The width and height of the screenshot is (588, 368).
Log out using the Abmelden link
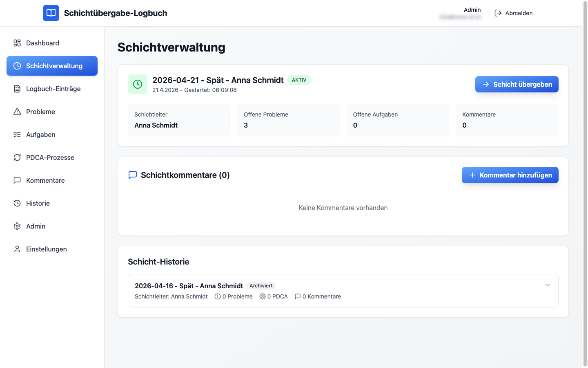(x=514, y=13)
